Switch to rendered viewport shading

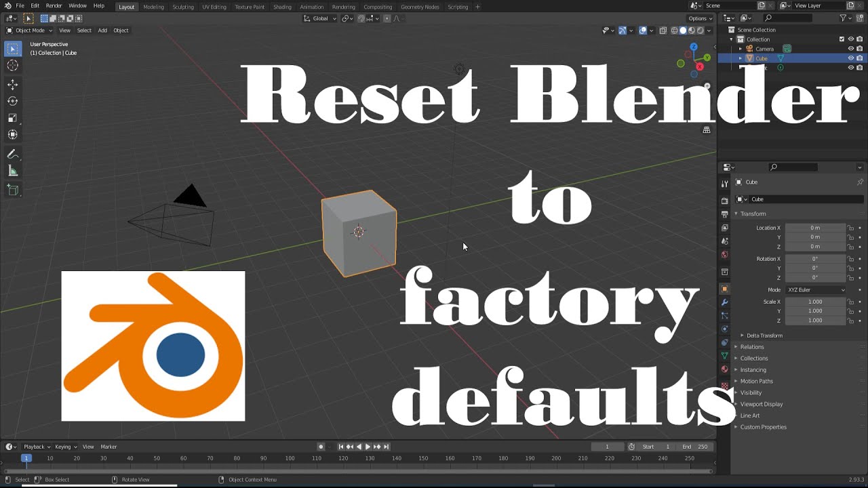[x=701, y=30]
